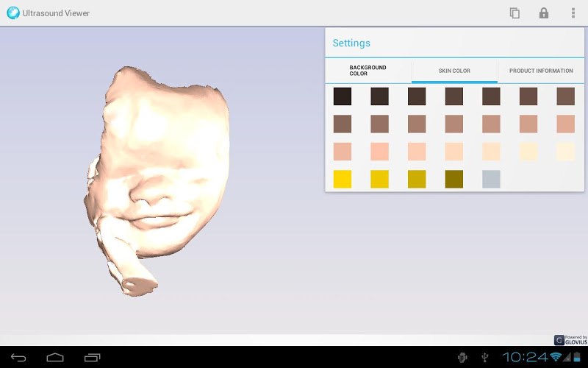Choose the bright yellow gold swatch
Screen dimensions: 588x368
pyautogui.click(x=343, y=179)
